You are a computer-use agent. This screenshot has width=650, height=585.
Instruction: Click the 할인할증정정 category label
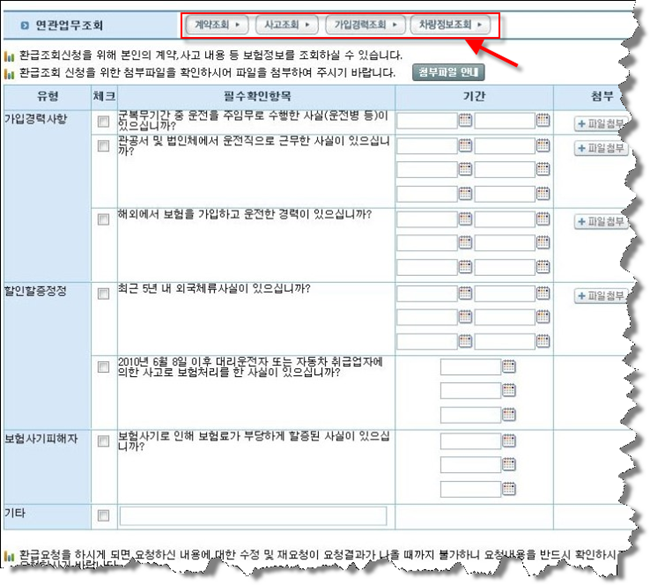coord(36,291)
